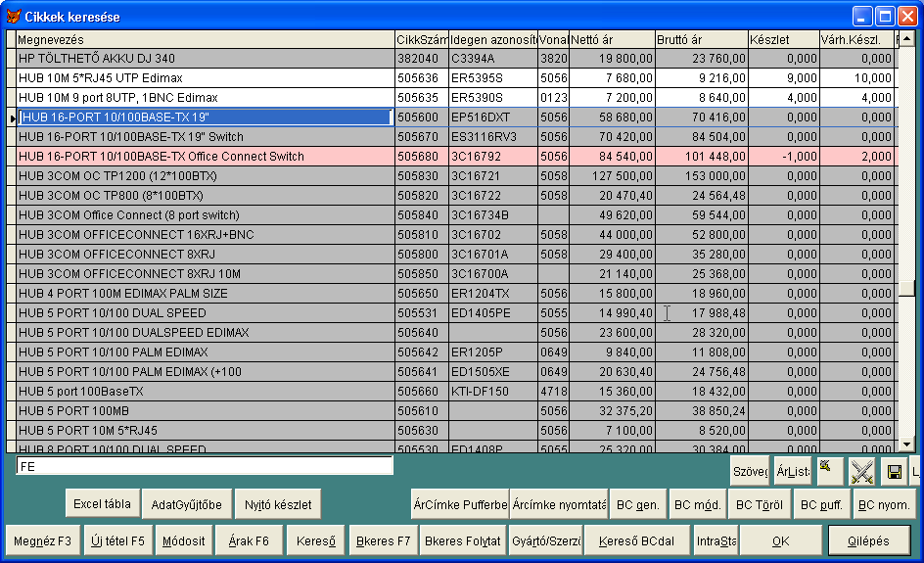Click the magnifier search icon button

click(x=830, y=471)
